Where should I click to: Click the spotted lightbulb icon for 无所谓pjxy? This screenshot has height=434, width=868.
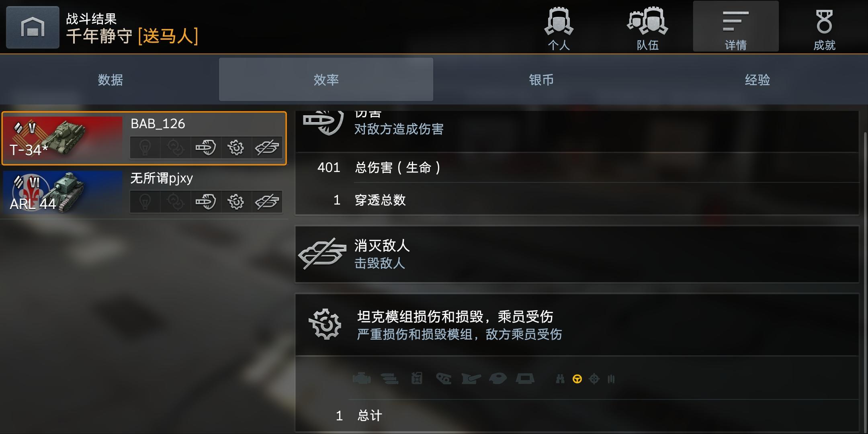145,202
